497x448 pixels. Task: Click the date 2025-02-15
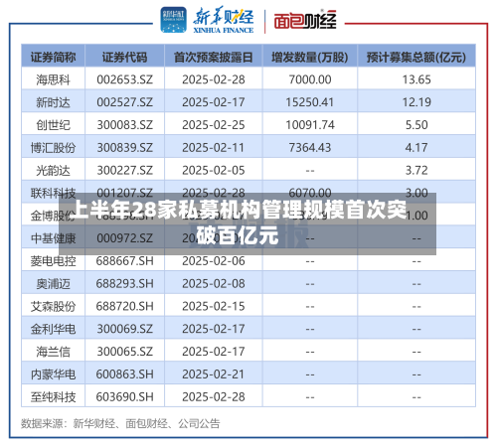pos(214,307)
